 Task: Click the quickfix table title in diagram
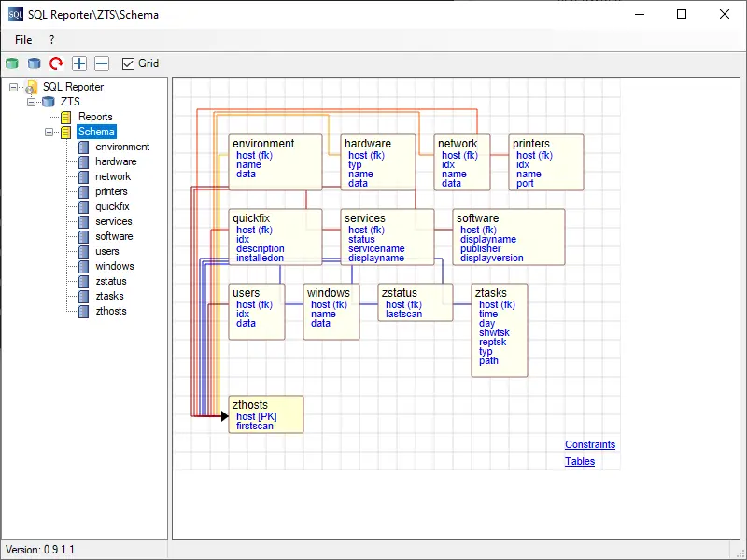(x=251, y=218)
